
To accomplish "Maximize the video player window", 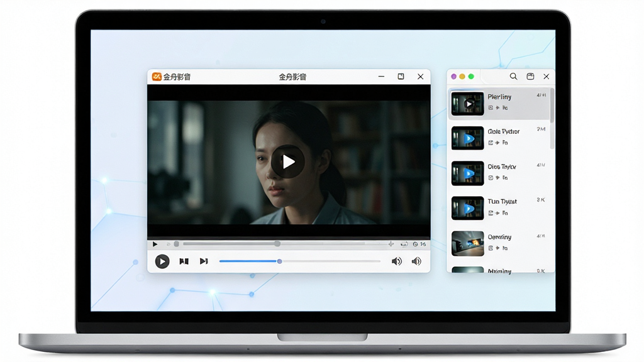I will click(x=401, y=76).
